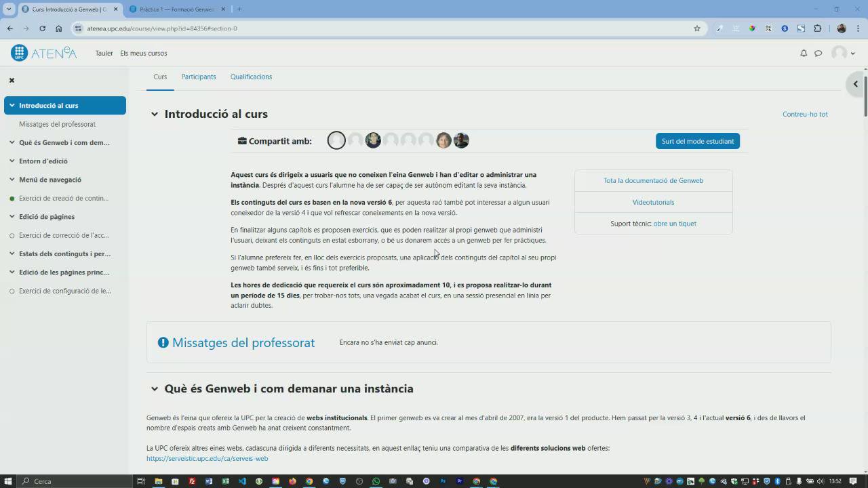Image resolution: width=868 pixels, height=488 pixels.
Task: Open the browser home page
Action: 58,28
